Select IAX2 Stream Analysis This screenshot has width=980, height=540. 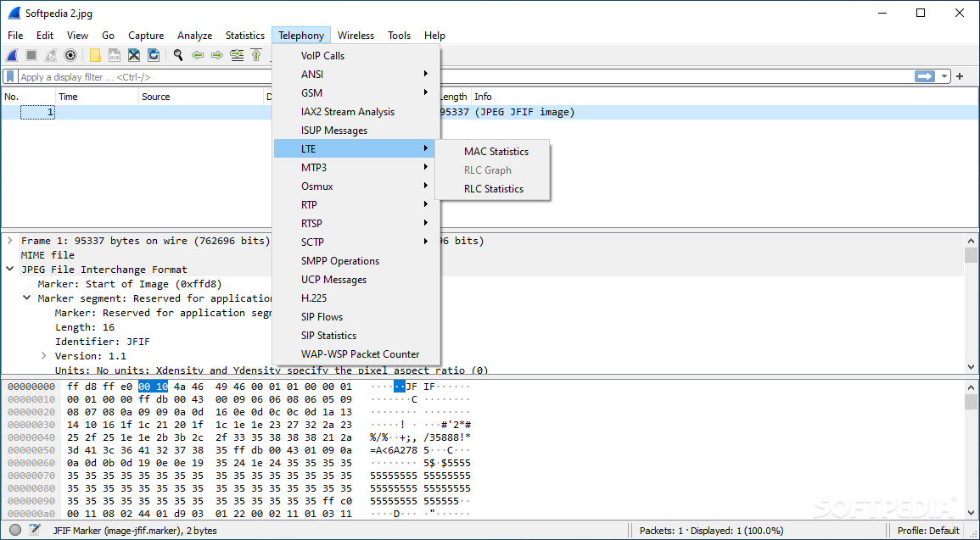tap(356, 112)
